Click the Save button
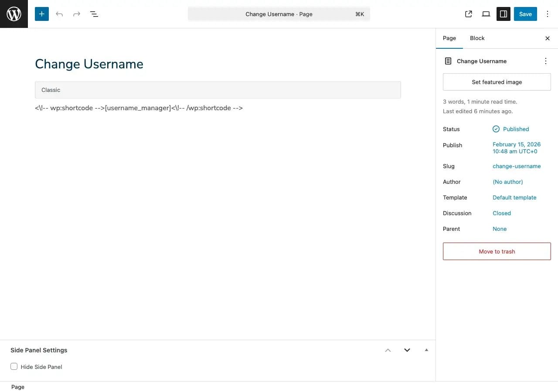Viewport: 558px width, 392px height. pos(525,14)
